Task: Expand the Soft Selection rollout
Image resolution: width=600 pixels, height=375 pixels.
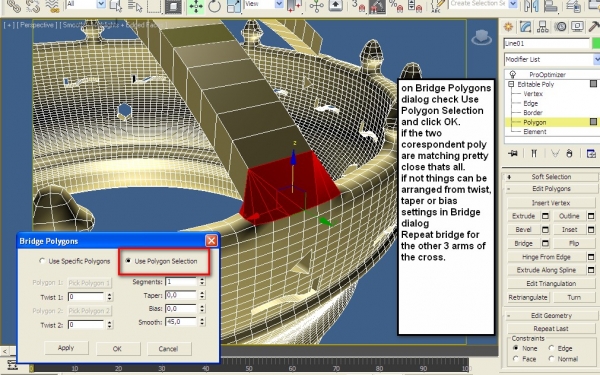Action: [551, 177]
